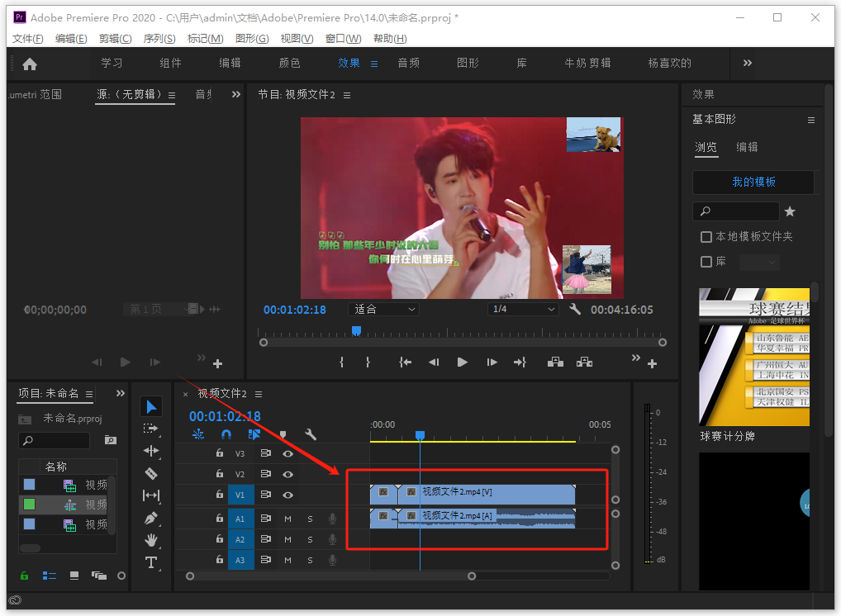Screen dimensions: 841x616
Task: Select the Type tool
Action: pos(151,562)
